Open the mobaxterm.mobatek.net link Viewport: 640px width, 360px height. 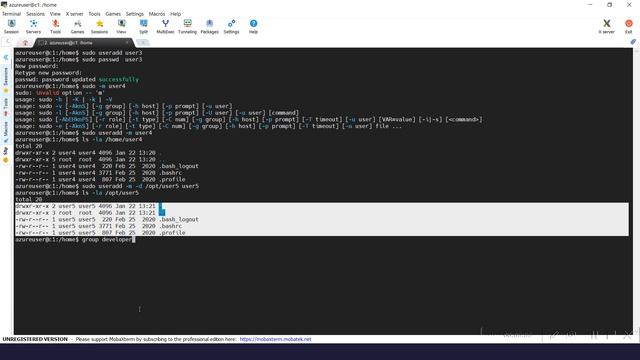pyautogui.click(x=276, y=339)
